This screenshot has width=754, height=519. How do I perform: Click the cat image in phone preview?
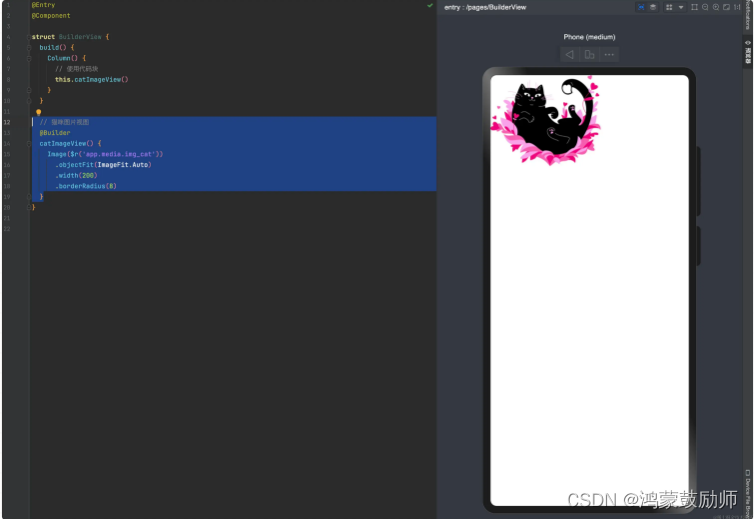[546, 120]
